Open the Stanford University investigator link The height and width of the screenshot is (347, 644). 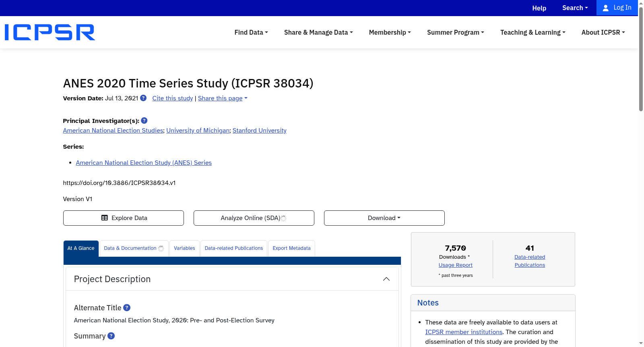[x=260, y=131]
